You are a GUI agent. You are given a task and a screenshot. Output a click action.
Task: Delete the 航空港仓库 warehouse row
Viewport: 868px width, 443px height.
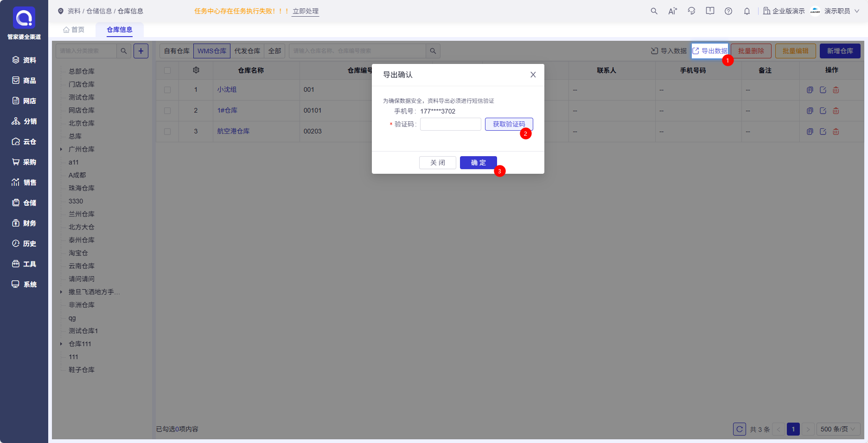(x=836, y=132)
